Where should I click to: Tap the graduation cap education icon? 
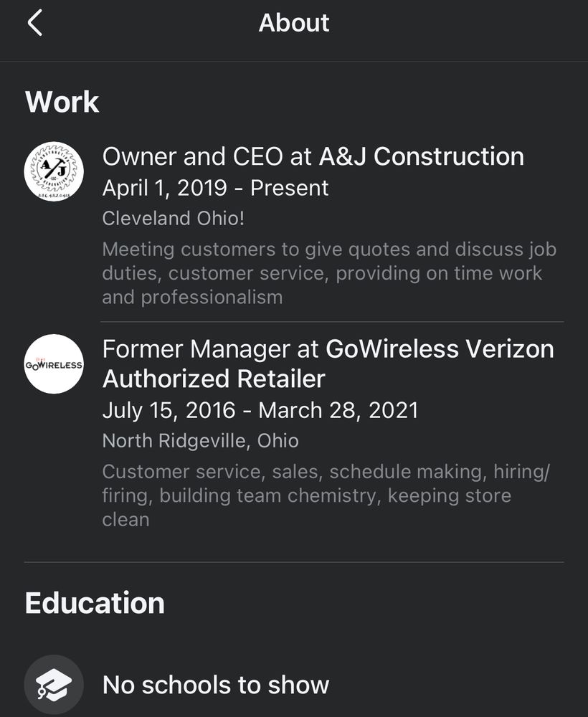tap(54, 684)
